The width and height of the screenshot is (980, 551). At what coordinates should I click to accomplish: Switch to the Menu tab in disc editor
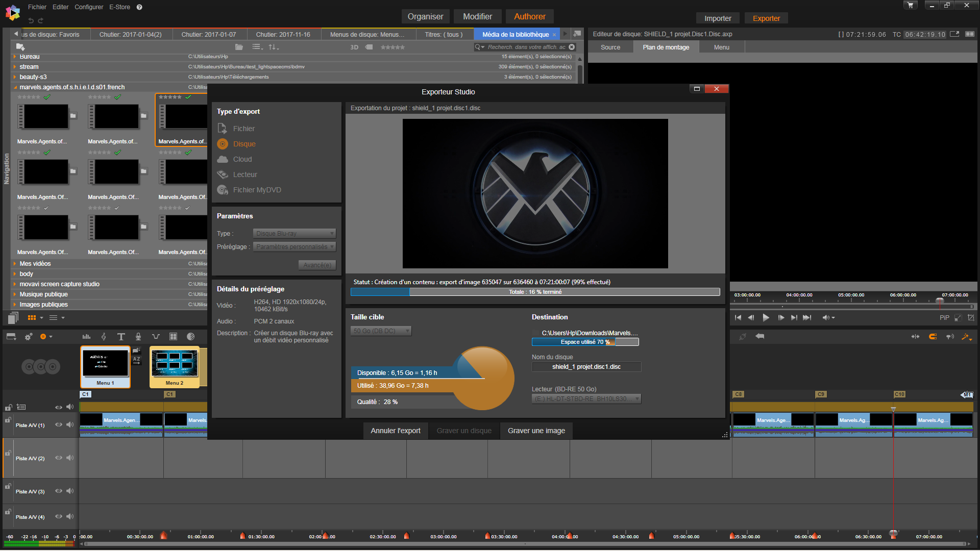[x=721, y=47]
